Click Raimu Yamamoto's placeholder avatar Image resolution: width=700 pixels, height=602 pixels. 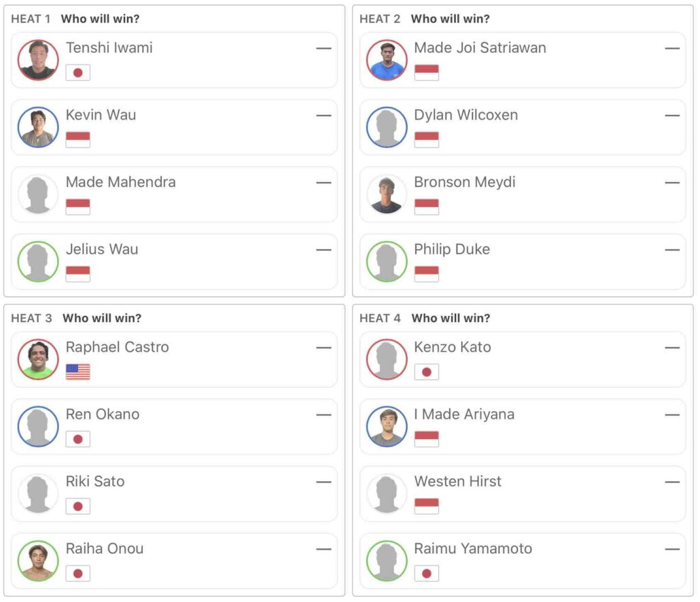[x=387, y=561]
